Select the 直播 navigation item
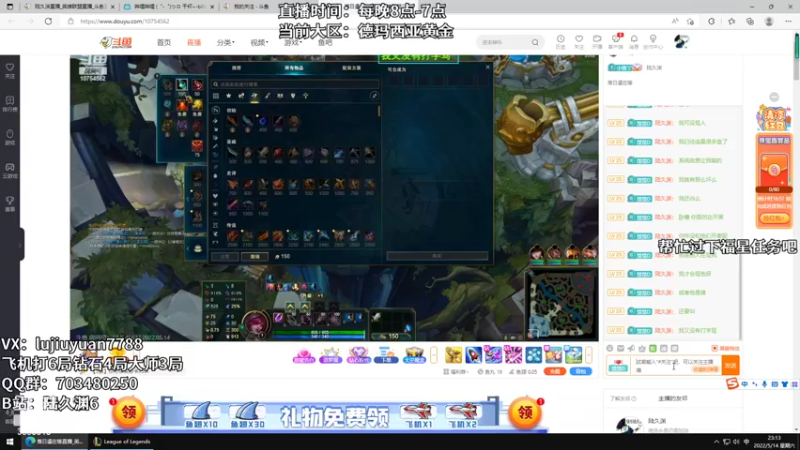 [x=194, y=42]
